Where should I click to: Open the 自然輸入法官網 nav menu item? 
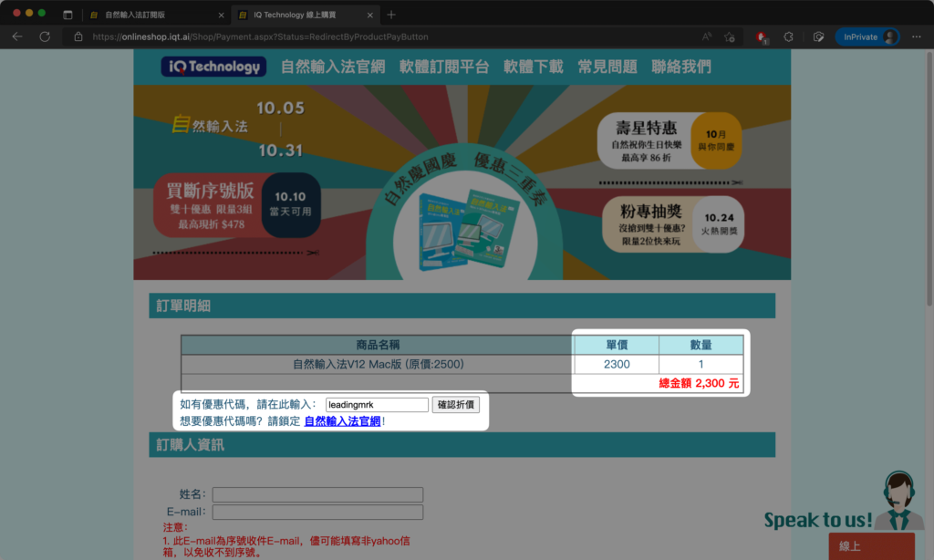click(333, 67)
